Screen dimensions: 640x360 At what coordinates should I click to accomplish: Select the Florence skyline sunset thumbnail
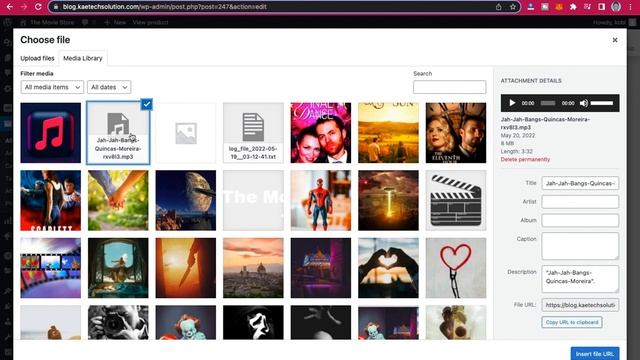(253, 268)
